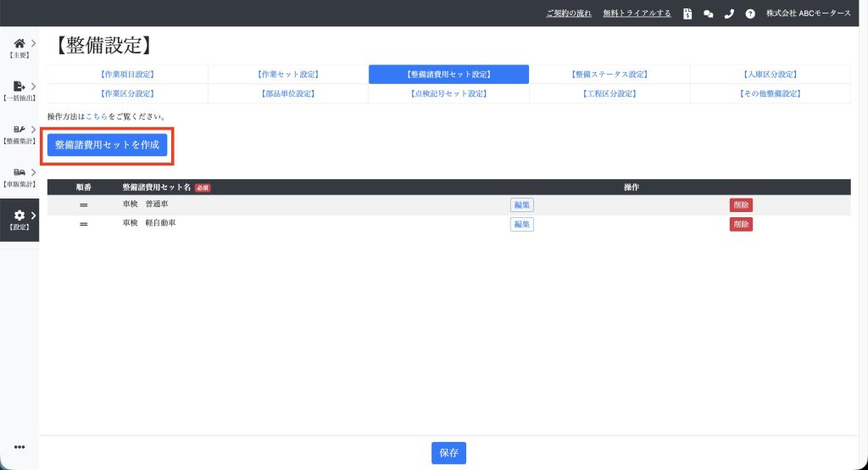Follow the こちら instructions link
This screenshot has height=470, width=868.
[97, 116]
